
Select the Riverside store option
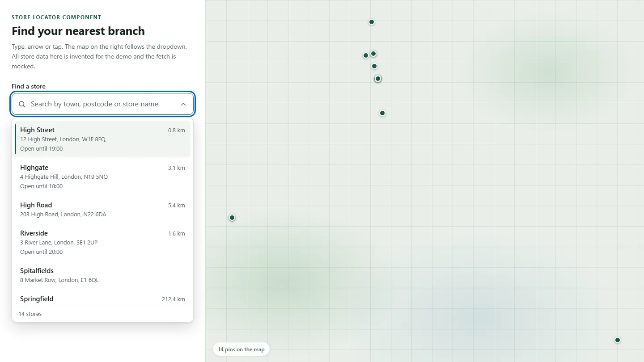tap(103, 242)
